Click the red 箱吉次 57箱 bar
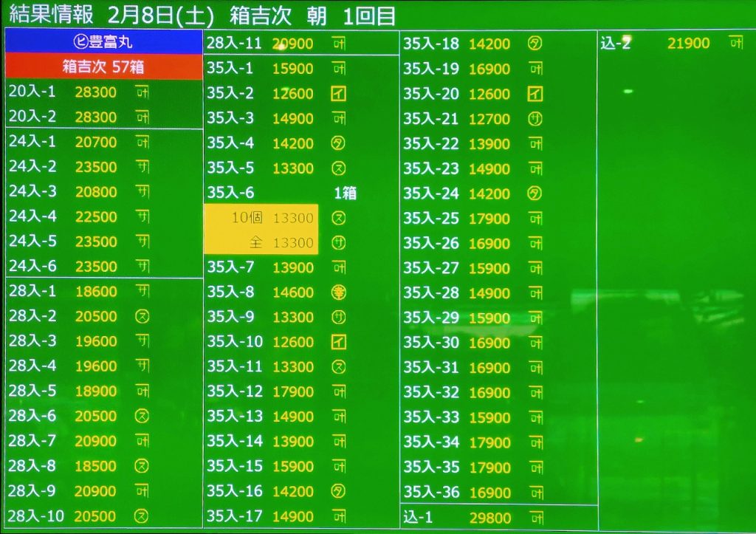The image size is (756, 534). point(103,67)
